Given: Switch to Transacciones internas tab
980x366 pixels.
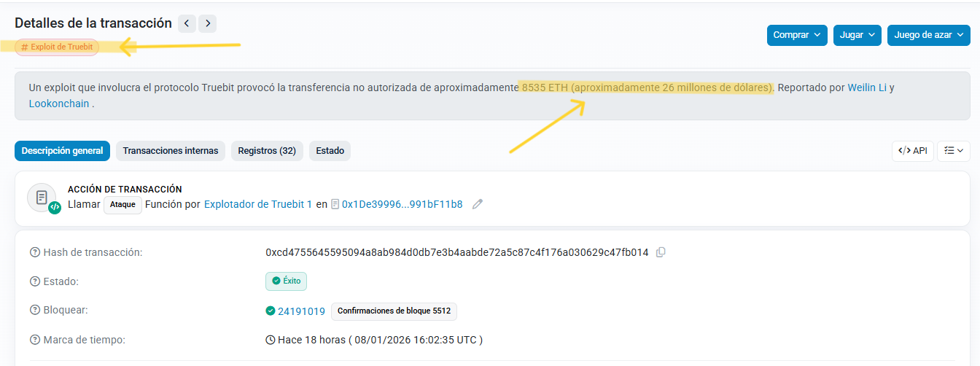Looking at the screenshot, I should (171, 151).
